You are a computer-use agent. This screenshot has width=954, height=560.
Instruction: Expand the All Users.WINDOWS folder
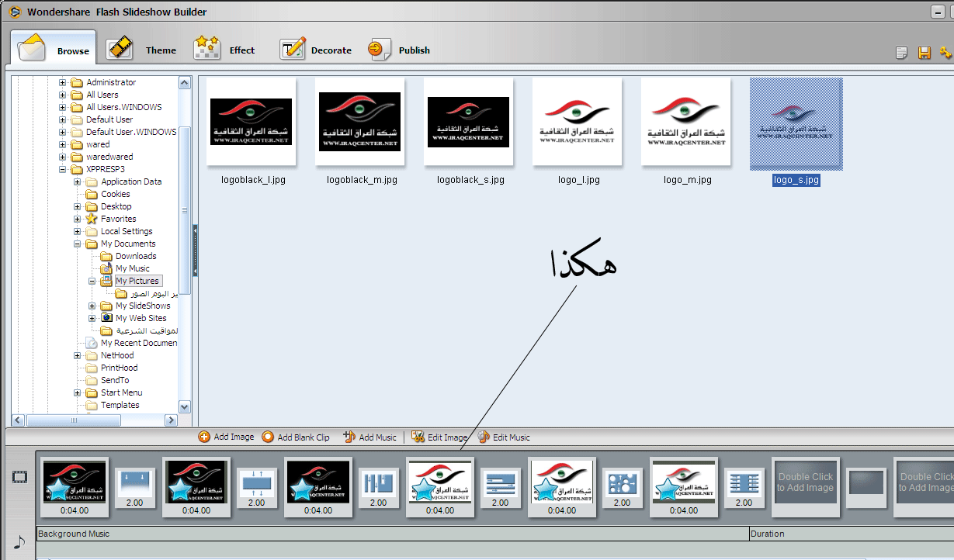pyautogui.click(x=63, y=107)
